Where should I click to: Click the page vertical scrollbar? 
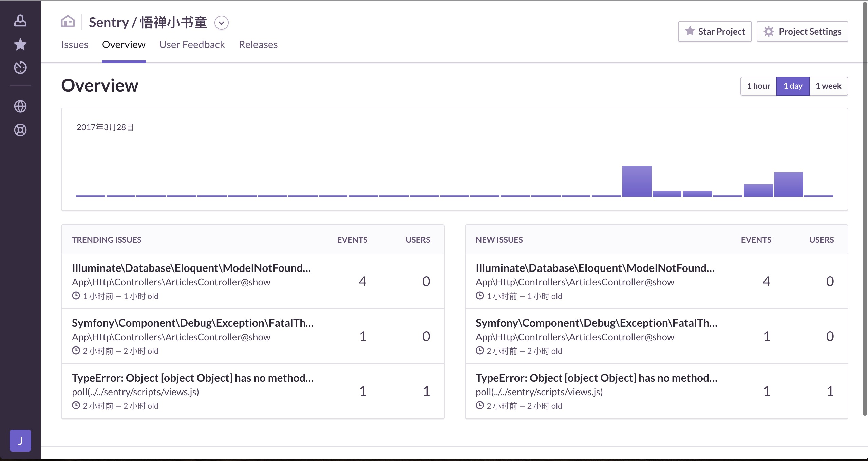pyautogui.click(x=865, y=208)
